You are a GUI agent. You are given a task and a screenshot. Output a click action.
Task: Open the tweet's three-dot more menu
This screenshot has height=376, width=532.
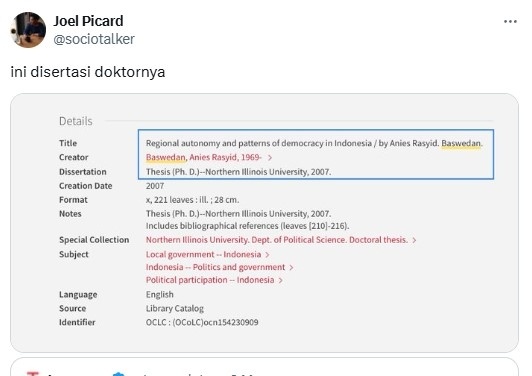pyautogui.click(x=510, y=21)
